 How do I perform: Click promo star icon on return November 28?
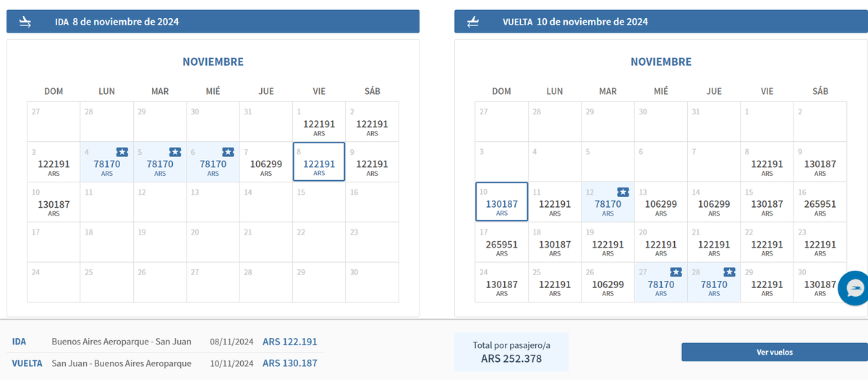(729, 272)
